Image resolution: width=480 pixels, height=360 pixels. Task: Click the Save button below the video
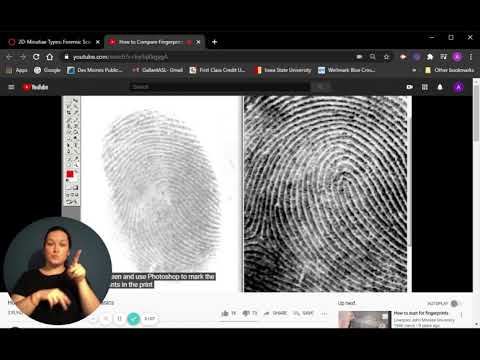click(x=303, y=313)
